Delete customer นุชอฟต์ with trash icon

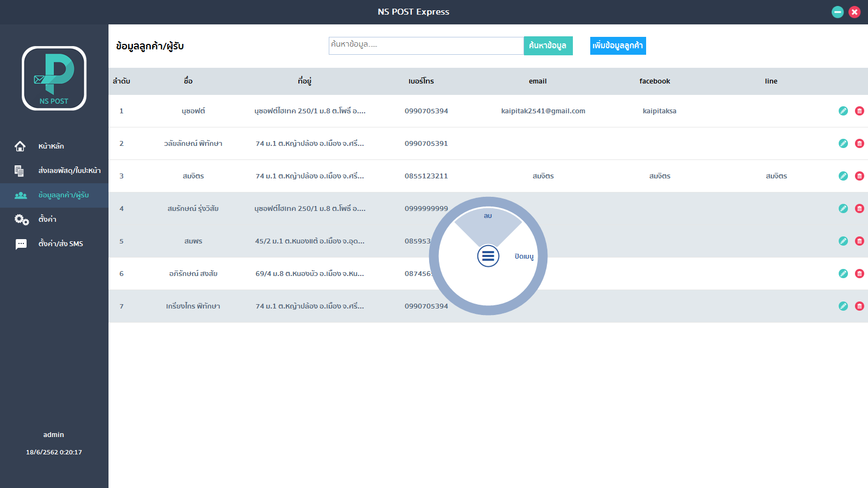[x=859, y=111]
